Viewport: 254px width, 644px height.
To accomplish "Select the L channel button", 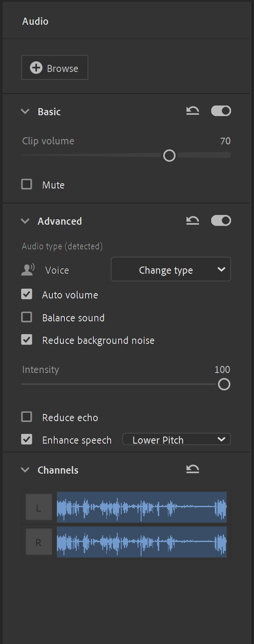I will pyautogui.click(x=38, y=508).
